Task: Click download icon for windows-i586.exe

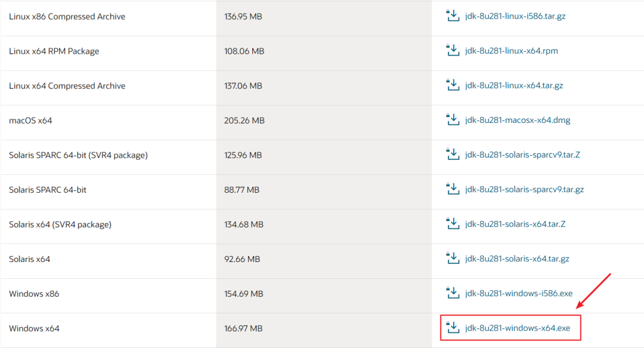Action: pyautogui.click(x=453, y=293)
